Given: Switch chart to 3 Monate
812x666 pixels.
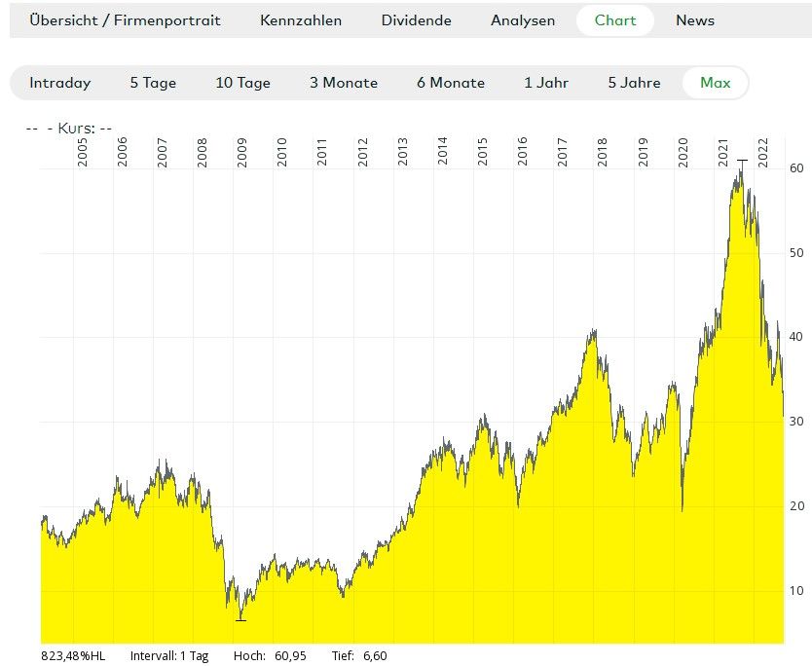Looking at the screenshot, I should click(344, 83).
